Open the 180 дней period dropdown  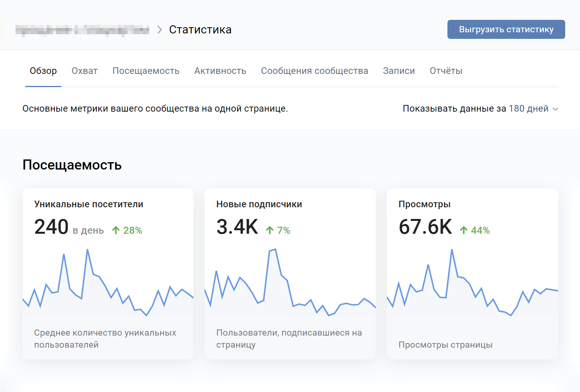pos(533,108)
